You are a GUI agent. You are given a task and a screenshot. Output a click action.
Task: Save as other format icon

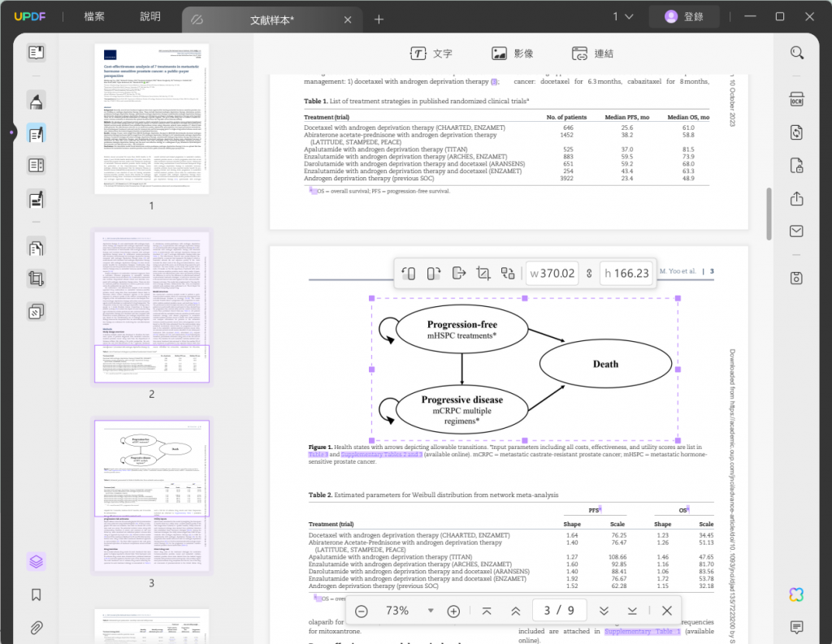coord(796,278)
